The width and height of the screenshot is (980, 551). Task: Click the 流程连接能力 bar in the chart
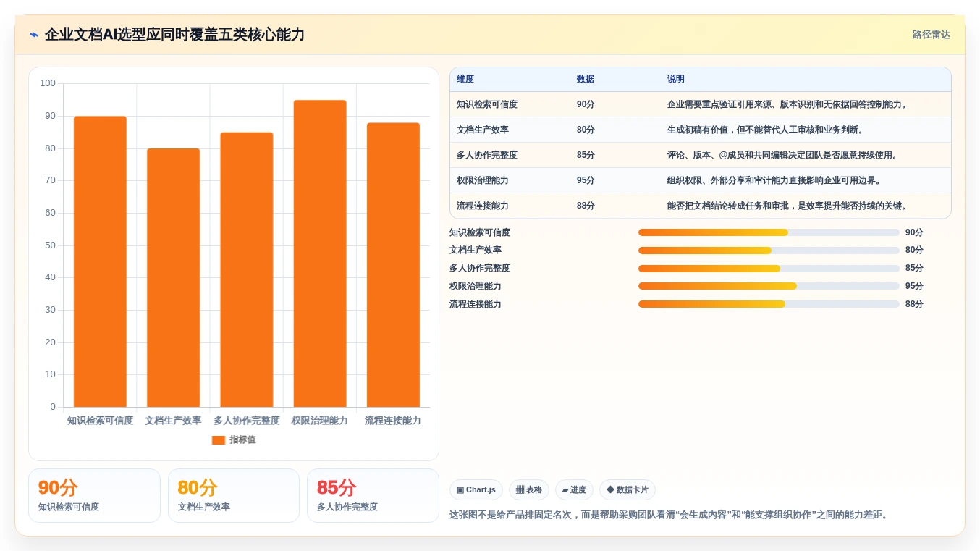[x=393, y=265]
